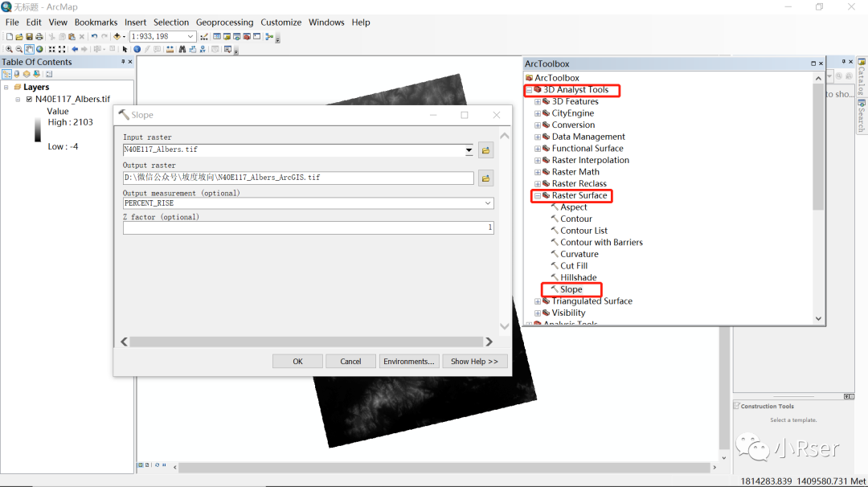
Task: Switch TOC to List By Source
Action: [17, 74]
